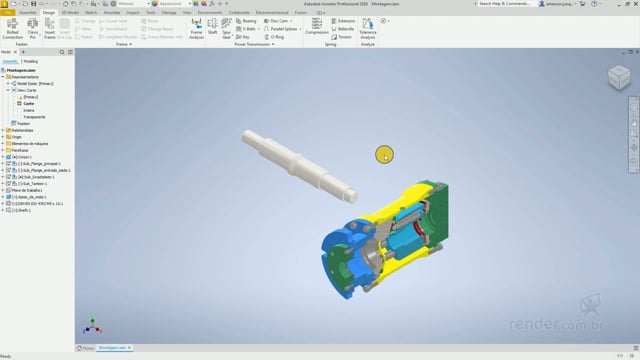
Task: Select the Clevis Pin tool
Action: 33,28
